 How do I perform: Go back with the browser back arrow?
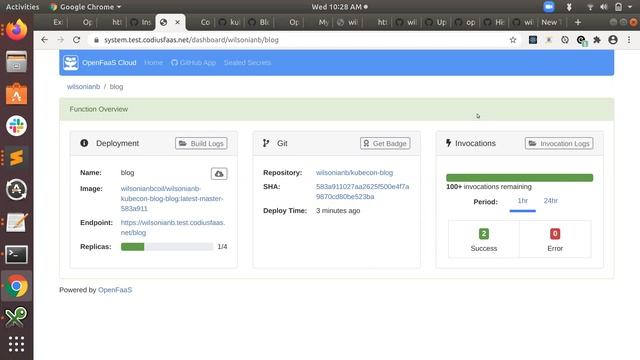tap(44, 40)
